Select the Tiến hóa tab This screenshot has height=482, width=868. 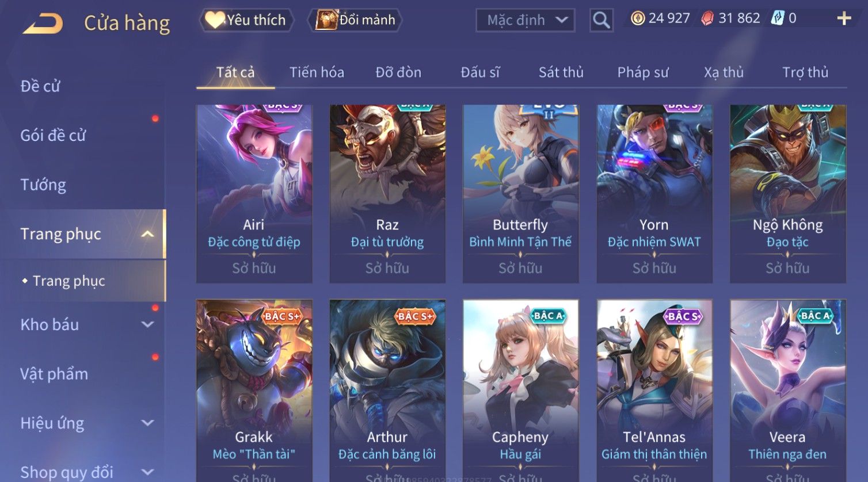click(x=317, y=72)
